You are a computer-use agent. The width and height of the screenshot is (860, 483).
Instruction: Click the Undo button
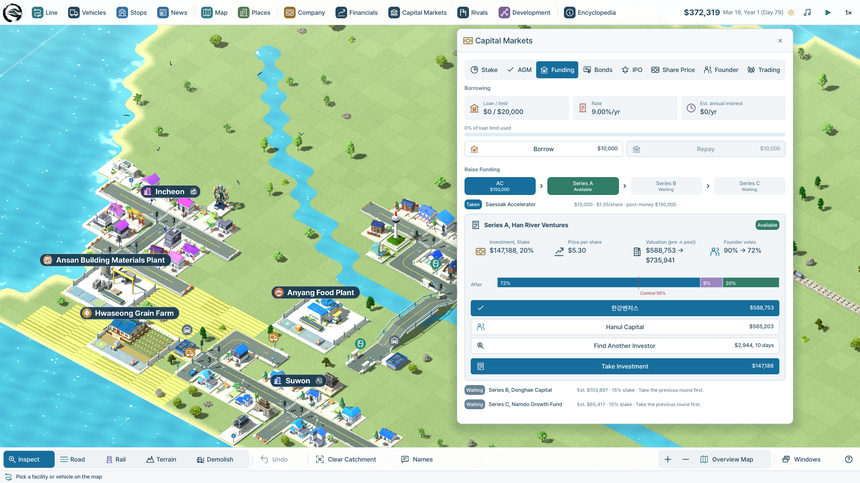pyautogui.click(x=274, y=459)
